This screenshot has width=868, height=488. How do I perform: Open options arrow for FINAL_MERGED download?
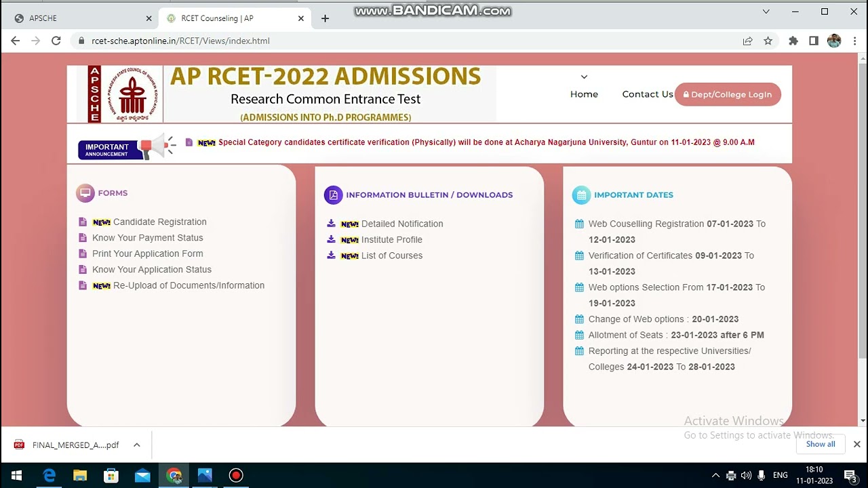click(136, 445)
